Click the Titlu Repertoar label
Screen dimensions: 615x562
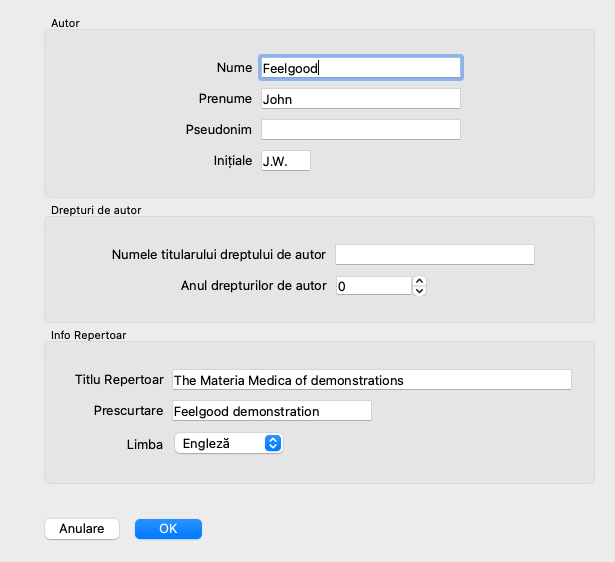point(119,380)
